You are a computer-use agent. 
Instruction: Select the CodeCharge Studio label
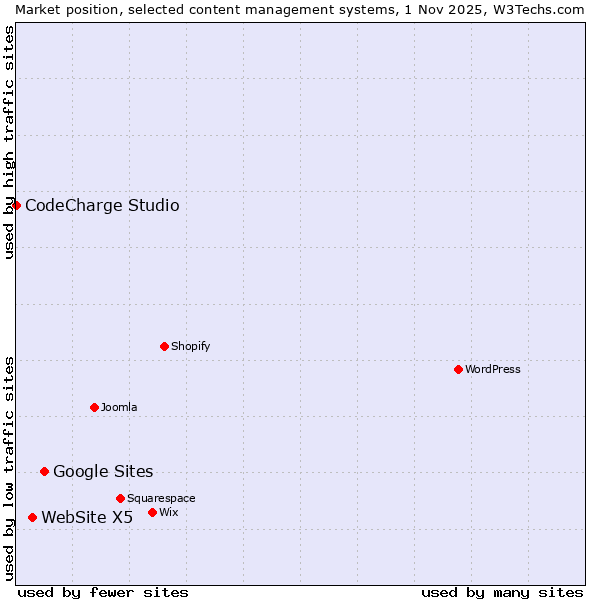click(102, 205)
